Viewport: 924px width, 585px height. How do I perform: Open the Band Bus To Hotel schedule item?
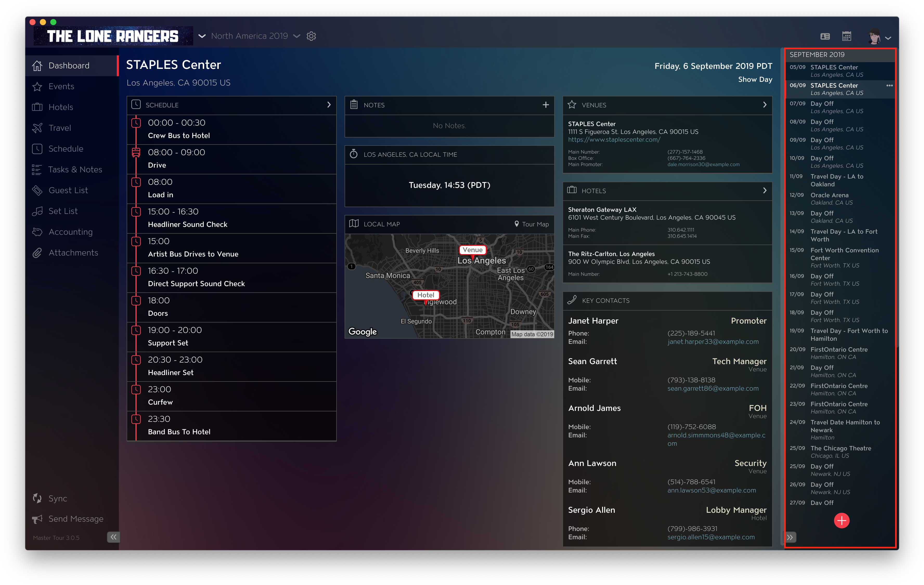point(232,425)
